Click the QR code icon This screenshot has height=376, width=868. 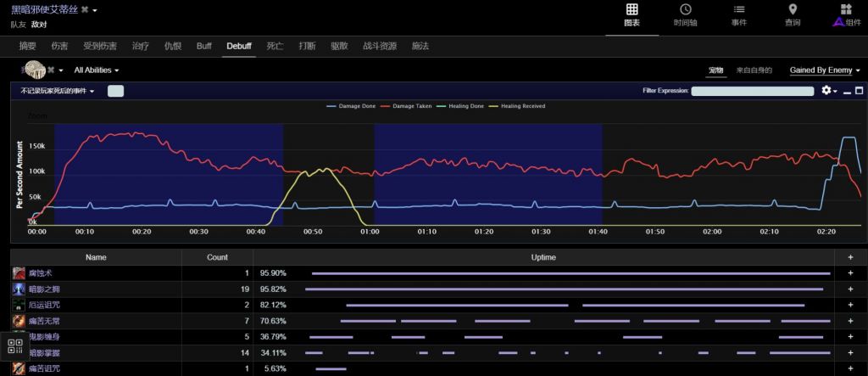pyautogui.click(x=15, y=345)
